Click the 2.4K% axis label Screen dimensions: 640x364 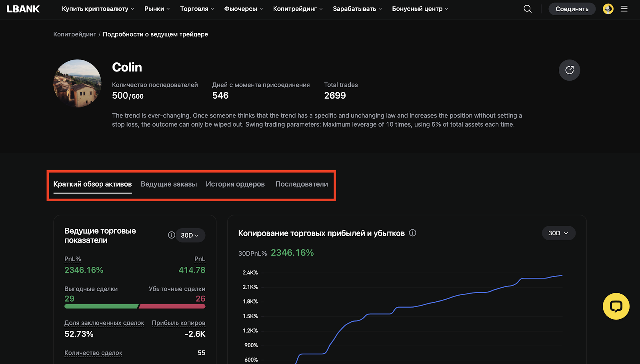(x=250, y=273)
